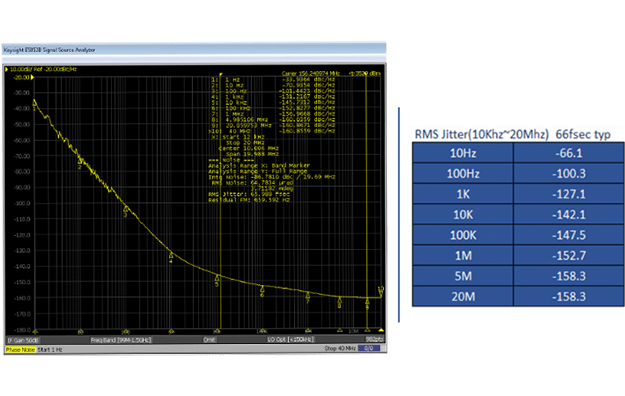Click marker 10 at the trace's right end
Image resolution: width=625 pixels, height=396 pixels.
[x=381, y=290]
